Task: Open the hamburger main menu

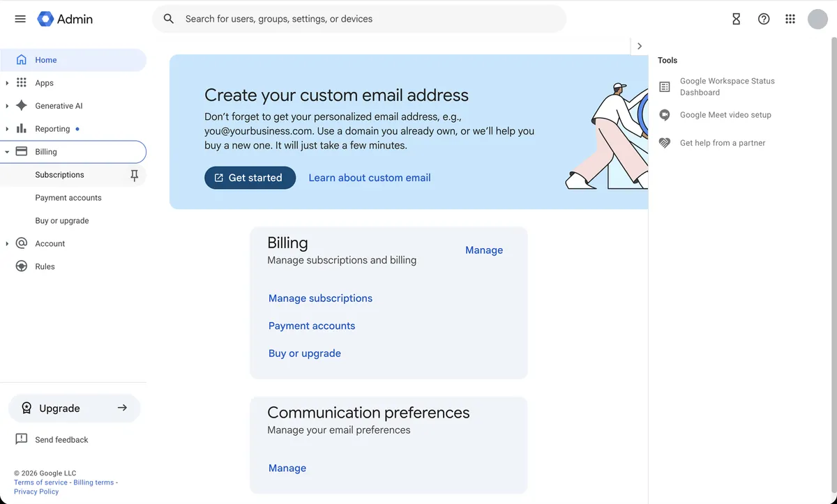Action: pyautogui.click(x=20, y=19)
